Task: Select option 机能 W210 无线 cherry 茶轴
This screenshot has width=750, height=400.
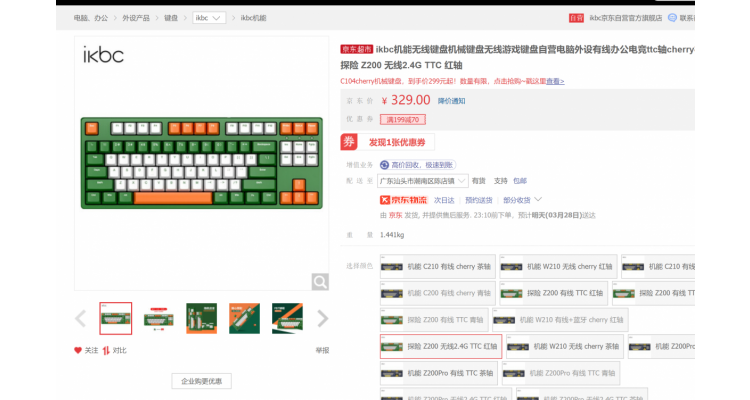Action: (565, 346)
